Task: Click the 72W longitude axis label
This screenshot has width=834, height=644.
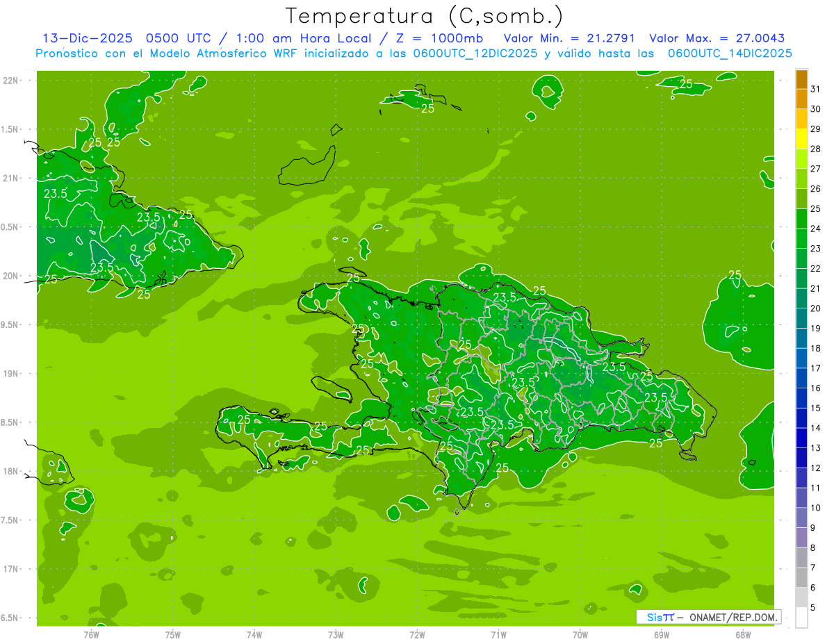Action: 417,634
